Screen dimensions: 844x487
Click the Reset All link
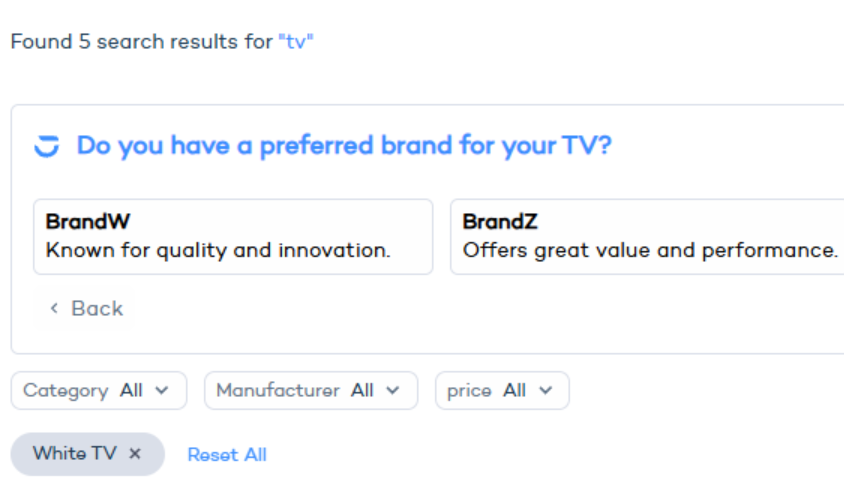(227, 455)
